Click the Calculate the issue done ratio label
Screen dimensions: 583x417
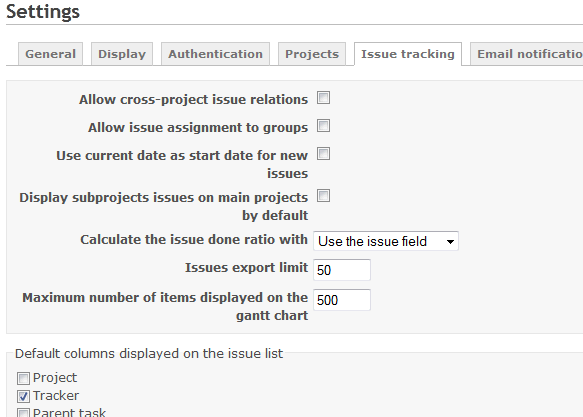pyautogui.click(x=194, y=240)
